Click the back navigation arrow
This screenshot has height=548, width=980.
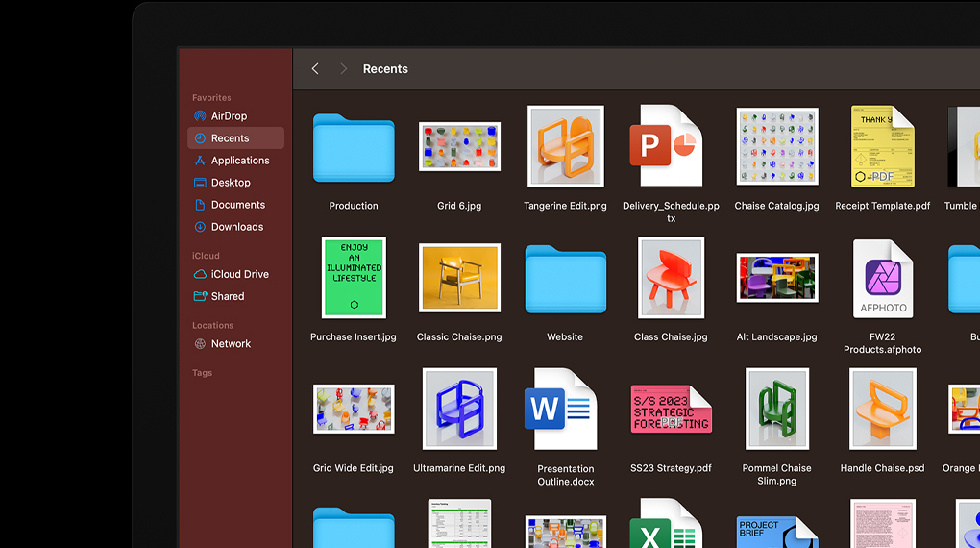(315, 69)
